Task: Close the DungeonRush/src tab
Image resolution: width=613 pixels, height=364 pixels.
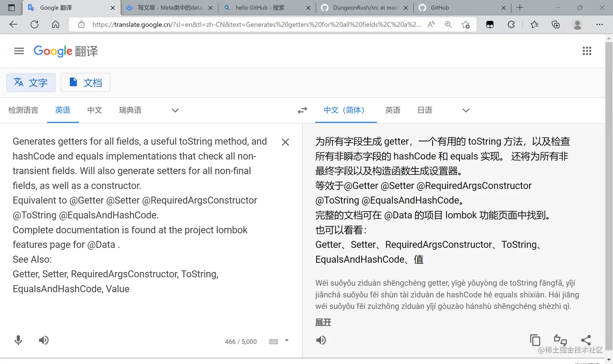Action: pos(406,8)
